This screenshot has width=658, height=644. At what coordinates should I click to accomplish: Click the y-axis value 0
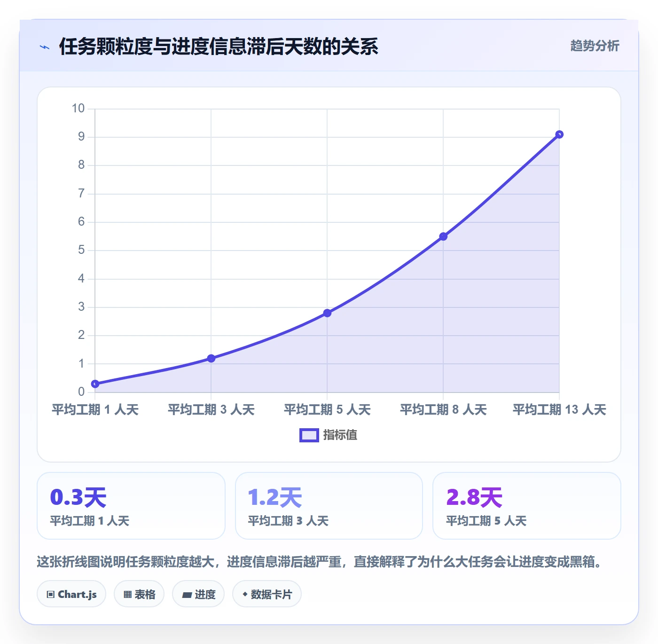coord(81,392)
